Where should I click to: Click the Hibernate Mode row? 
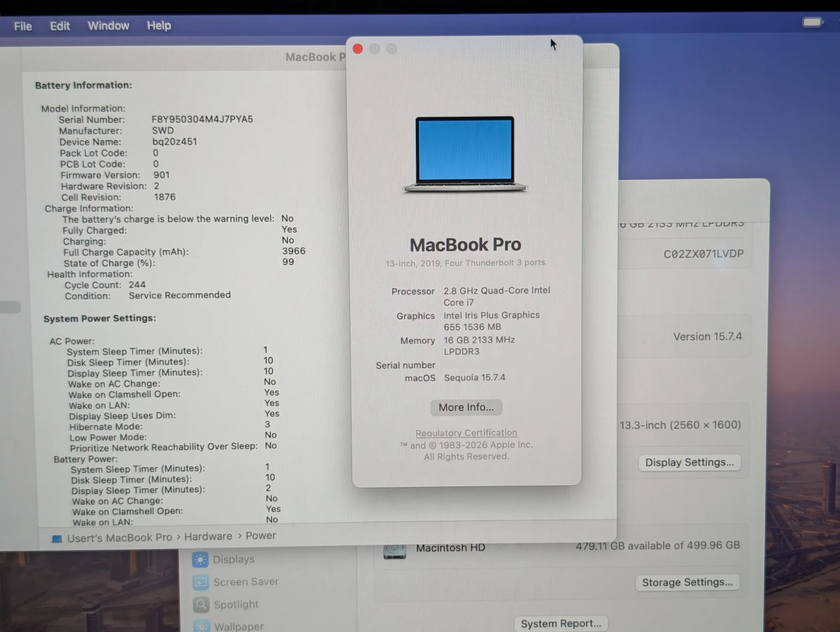point(170,425)
